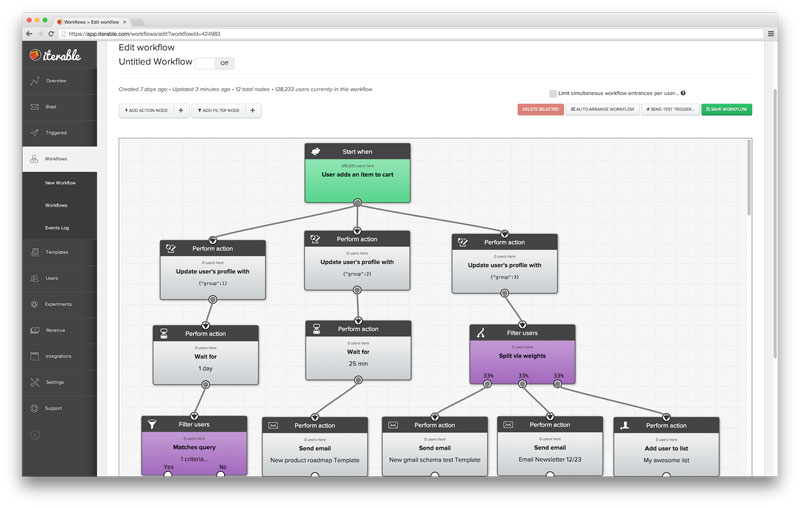The width and height of the screenshot is (800, 508).
Task: Click the Experiments icon in the sidebar
Action: tap(35, 304)
